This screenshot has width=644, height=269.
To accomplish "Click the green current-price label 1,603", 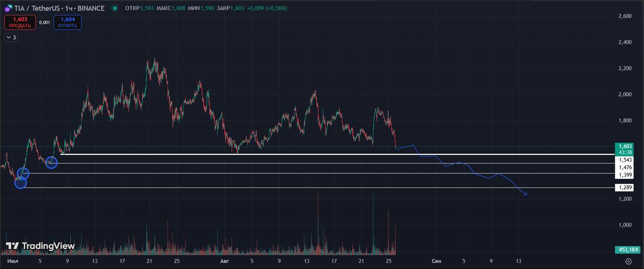I will 625,146.
